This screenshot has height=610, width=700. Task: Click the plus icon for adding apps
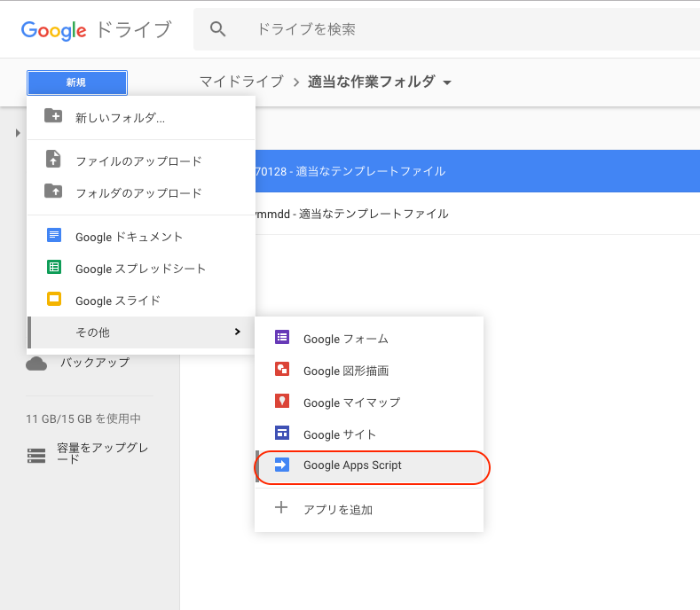pyautogui.click(x=281, y=507)
